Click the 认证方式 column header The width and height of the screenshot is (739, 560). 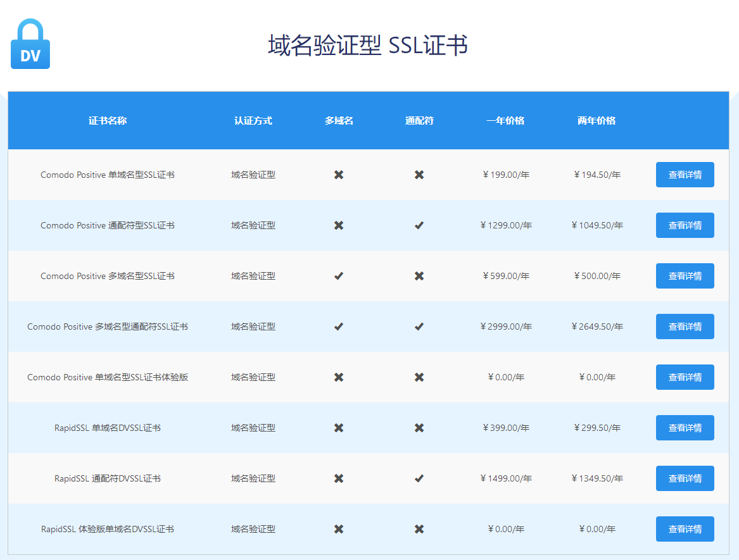click(253, 121)
